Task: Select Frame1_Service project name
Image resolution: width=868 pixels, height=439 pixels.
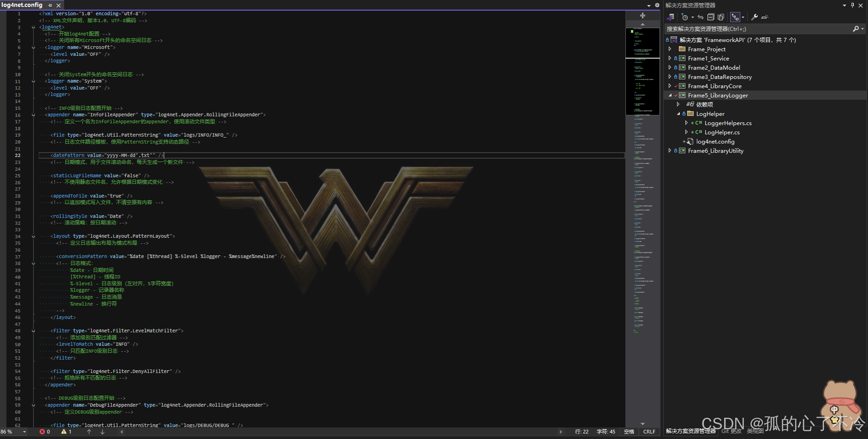Action: [708, 59]
